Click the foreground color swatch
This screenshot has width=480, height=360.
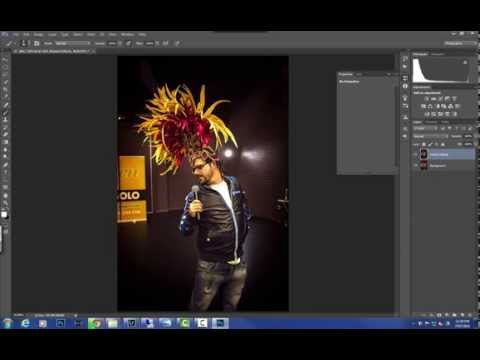4,214
